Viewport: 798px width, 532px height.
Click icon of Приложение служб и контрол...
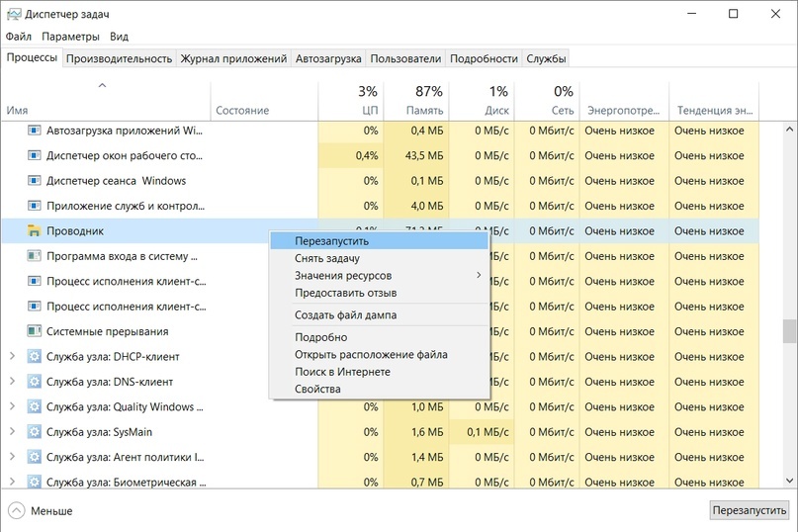[x=34, y=206]
